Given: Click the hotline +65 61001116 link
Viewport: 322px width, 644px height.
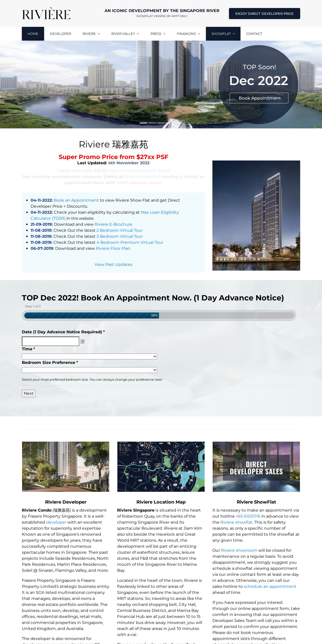Looking at the screenshot, I should click(x=248, y=516).
